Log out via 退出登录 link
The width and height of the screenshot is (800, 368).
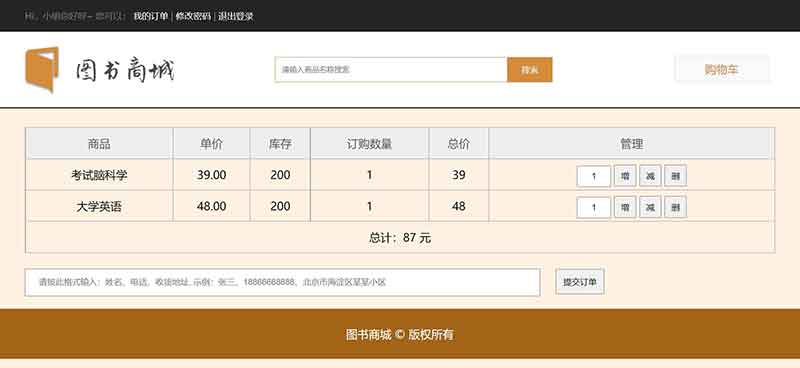(x=236, y=16)
